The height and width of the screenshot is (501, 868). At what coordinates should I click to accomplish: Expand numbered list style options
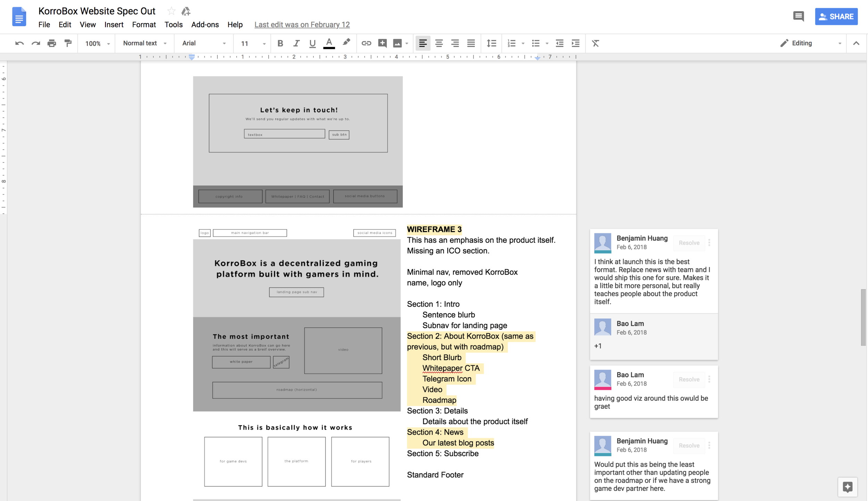pyautogui.click(x=523, y=44)
